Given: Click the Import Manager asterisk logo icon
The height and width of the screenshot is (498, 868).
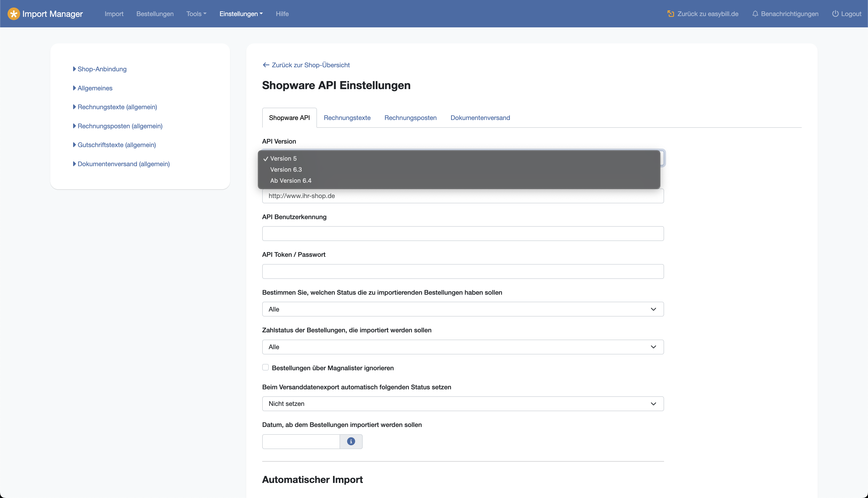Looking at the screenshot, I should 14,14.
